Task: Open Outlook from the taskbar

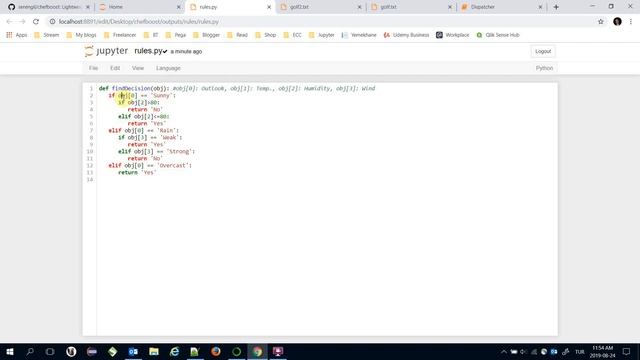Action: click(x=133, y=351)
